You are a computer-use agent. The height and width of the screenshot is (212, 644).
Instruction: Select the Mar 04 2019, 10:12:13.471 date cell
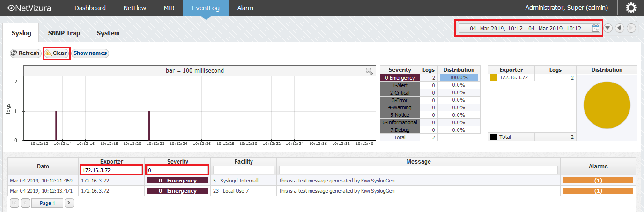[x=43, y=191]
